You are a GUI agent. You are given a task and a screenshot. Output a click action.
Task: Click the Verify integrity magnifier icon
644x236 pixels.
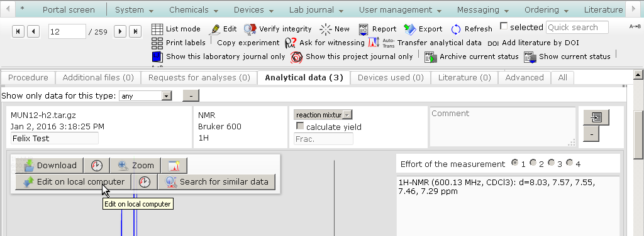[250, 29]
